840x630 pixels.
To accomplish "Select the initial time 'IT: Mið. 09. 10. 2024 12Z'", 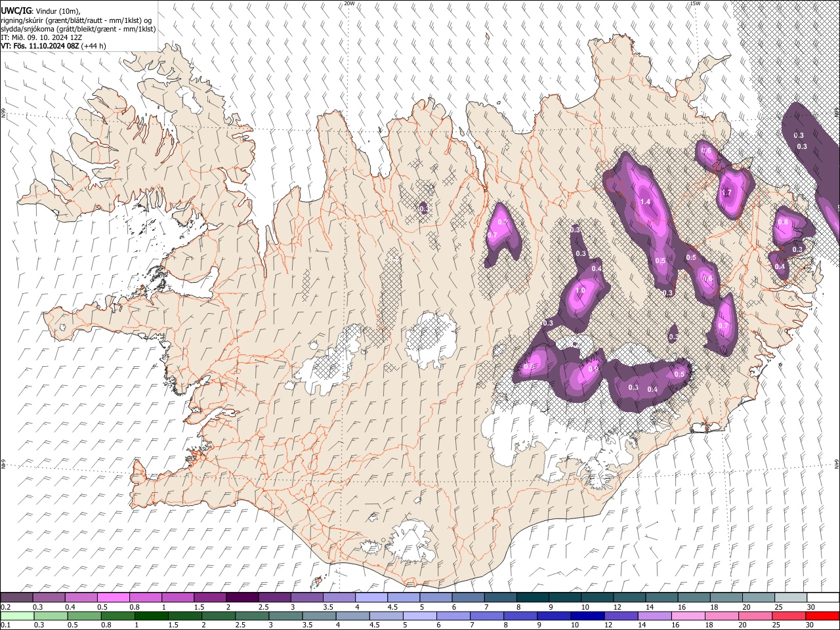I will (x=41, y=37).
